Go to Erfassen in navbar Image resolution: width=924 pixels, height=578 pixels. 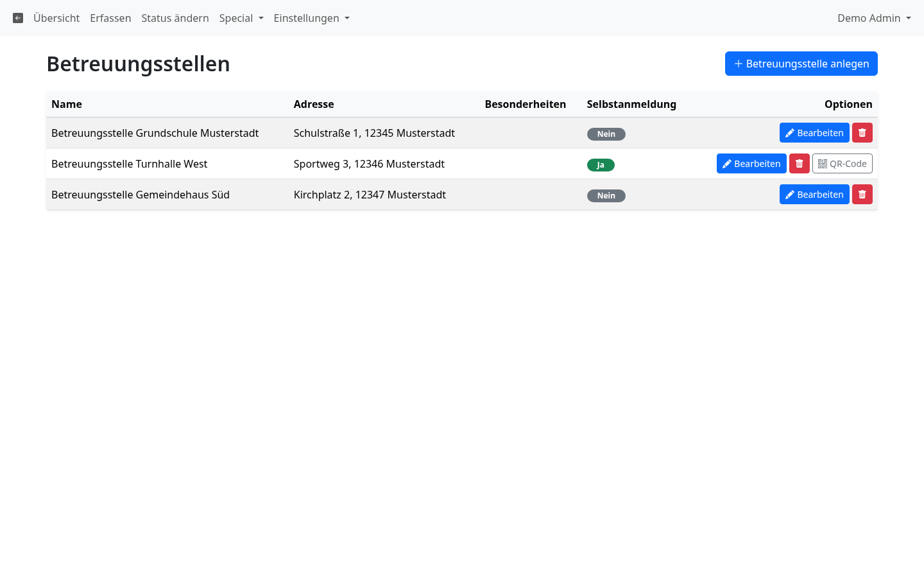click(110, 18)
